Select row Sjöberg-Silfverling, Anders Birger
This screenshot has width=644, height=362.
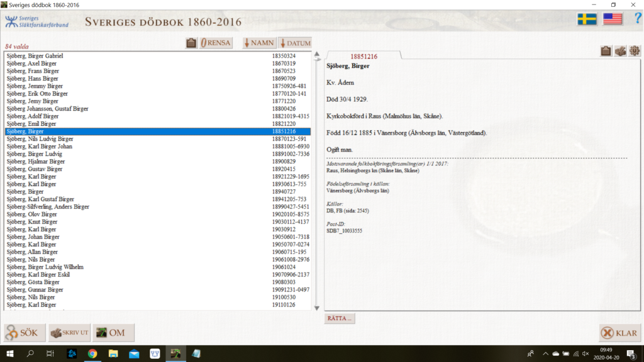pyautogui.click(x=158, y=207)
